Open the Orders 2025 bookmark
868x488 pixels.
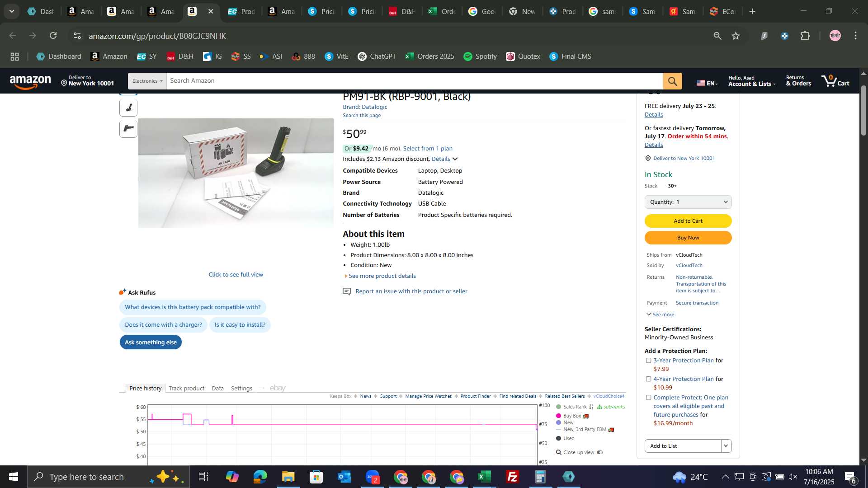pyautogui.click(x=430, y=56)
